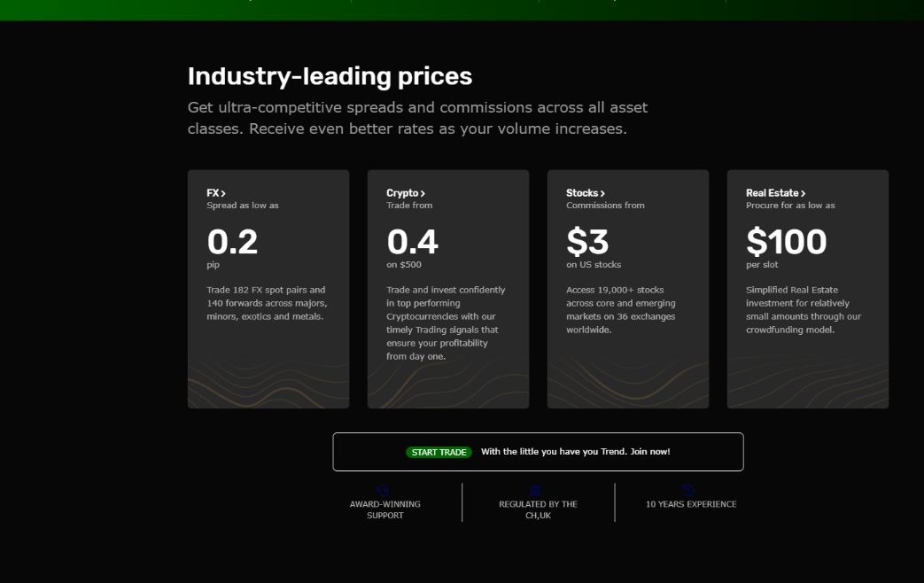Image resolution: width=924 pixels, height=583 pixels.
Task: Click the 0.2 pip spread value
Action: coord(232,242)
